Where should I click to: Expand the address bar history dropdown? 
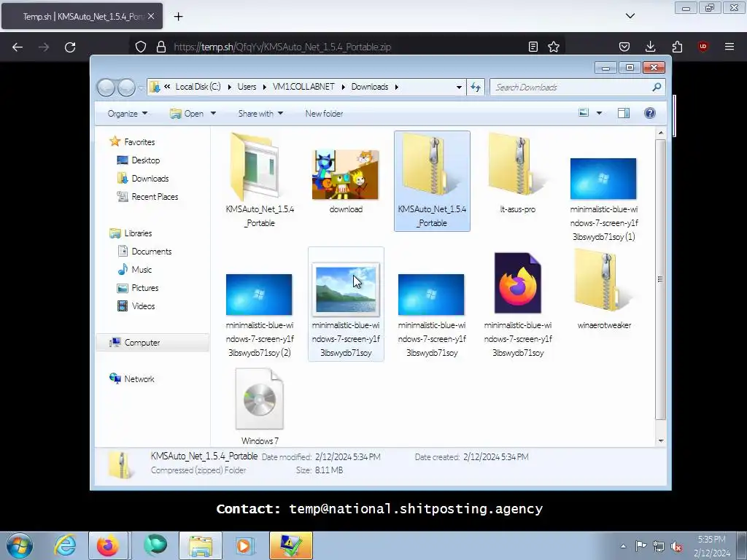459,87
